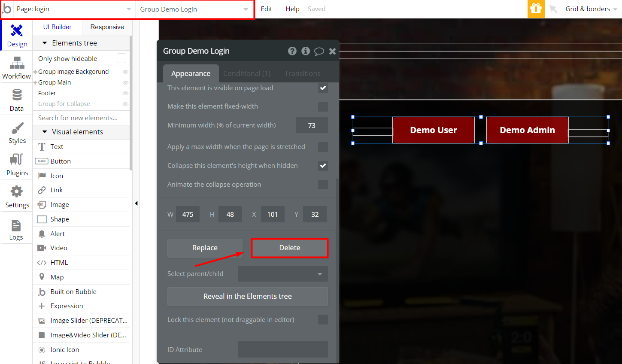Switch to the Transitions tab
622x364 pixels.
[x=303, y=73]
